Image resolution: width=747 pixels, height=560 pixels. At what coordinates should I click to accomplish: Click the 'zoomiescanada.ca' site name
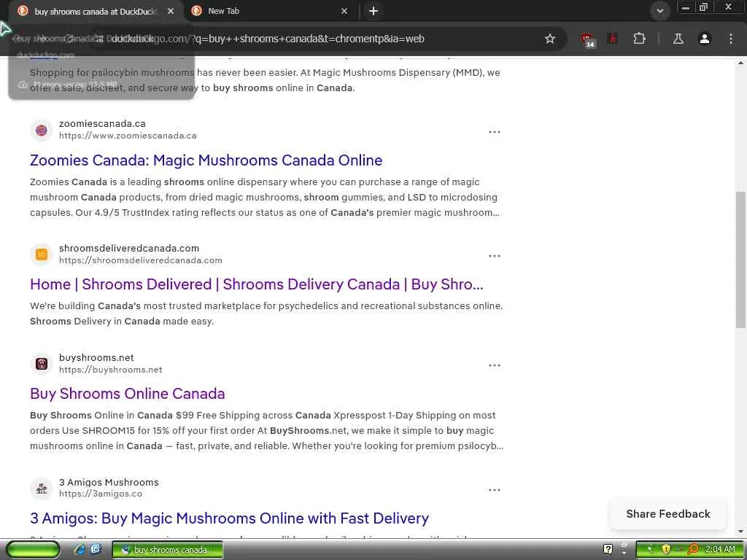point(102,124)
